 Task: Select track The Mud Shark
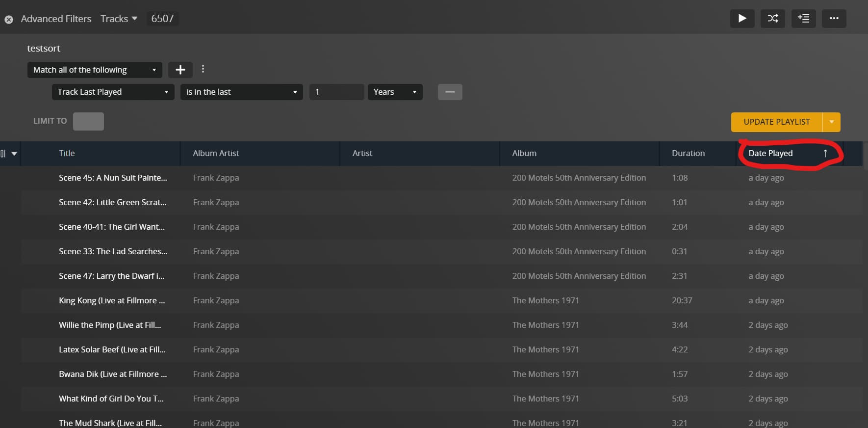(110, 423)
